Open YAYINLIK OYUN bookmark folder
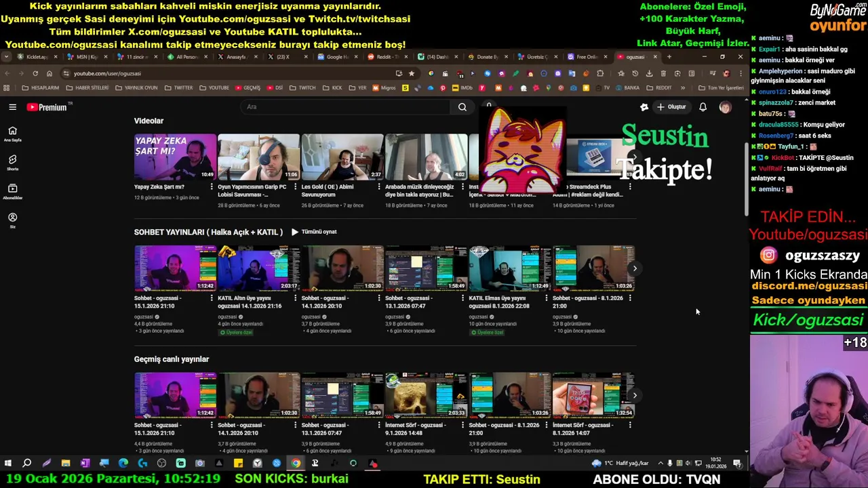 click(x=136, y=87)
